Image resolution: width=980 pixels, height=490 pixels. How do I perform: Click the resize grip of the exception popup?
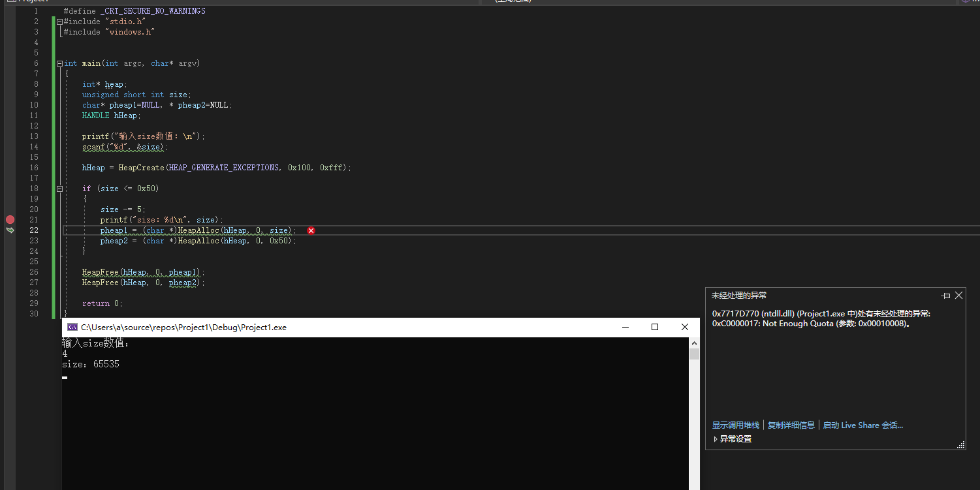(960, 445)
